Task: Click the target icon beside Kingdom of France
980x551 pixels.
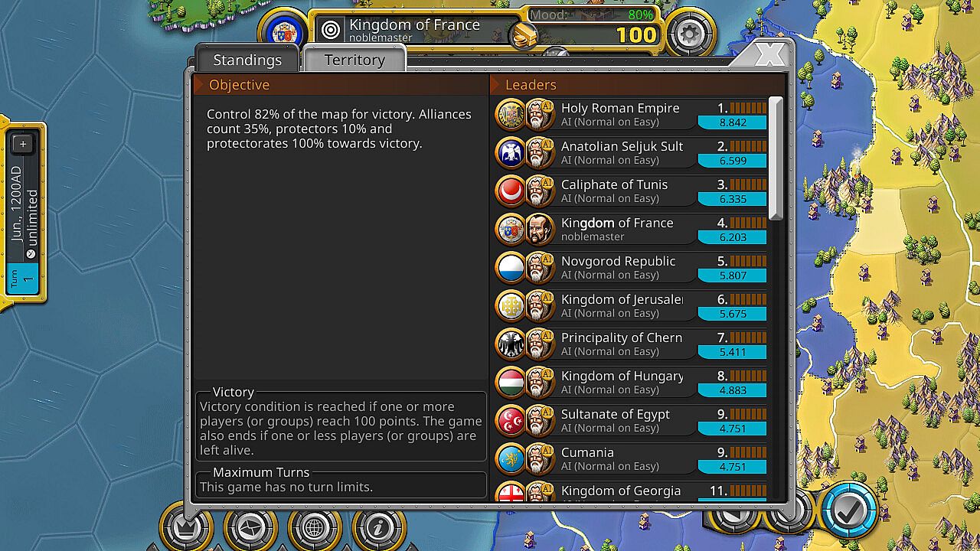Action: (331, 30)
